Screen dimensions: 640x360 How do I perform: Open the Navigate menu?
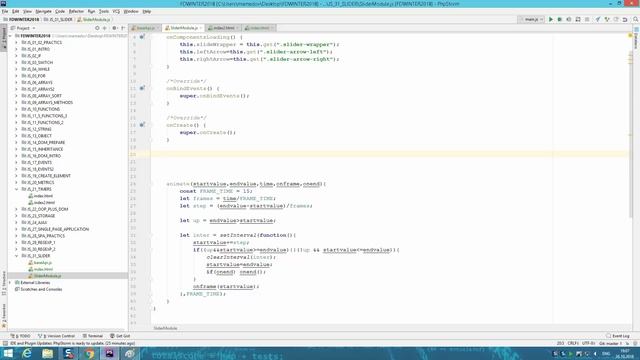43,11
